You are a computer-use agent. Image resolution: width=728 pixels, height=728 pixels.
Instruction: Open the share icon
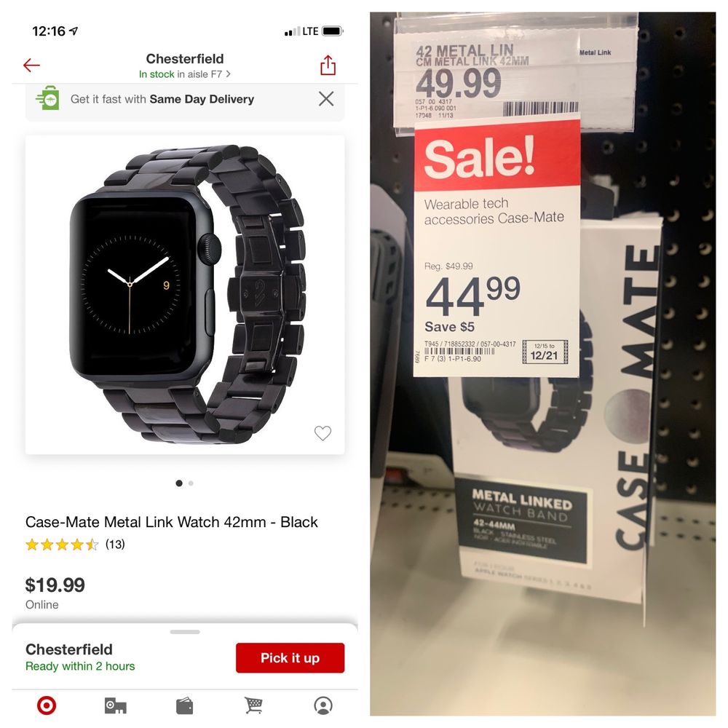tap(328, 65)
